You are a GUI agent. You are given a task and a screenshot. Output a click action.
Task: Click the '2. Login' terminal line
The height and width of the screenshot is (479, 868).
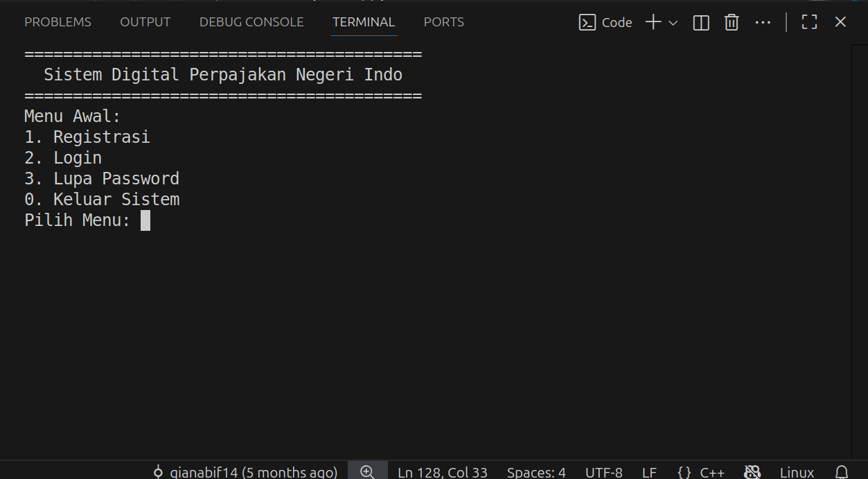click(x=63, y=158)
